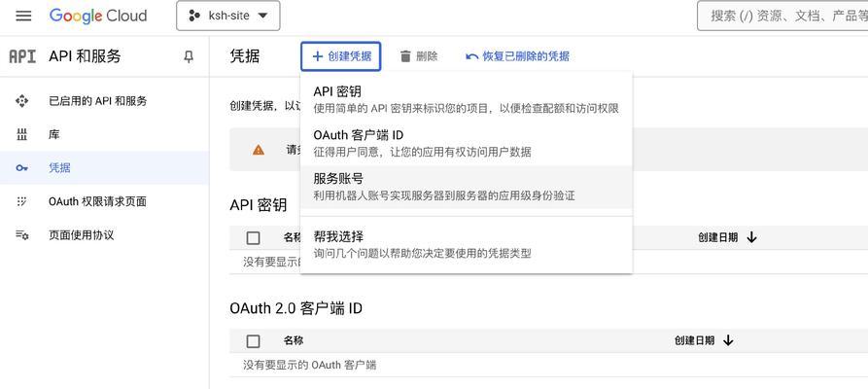Click the trash icon for 删除
The height and width of the screenshot is (389, 868).
[x=405, y=56]
